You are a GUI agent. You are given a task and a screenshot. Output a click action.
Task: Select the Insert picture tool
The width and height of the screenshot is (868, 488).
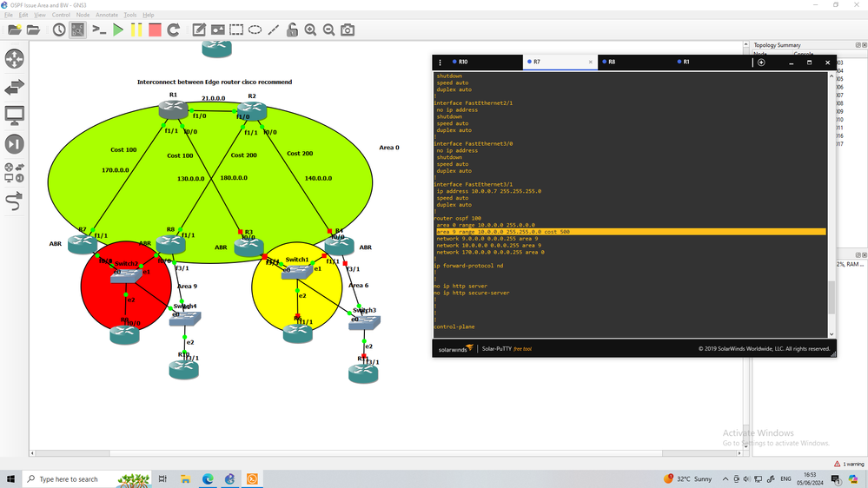tap(217, 30)
